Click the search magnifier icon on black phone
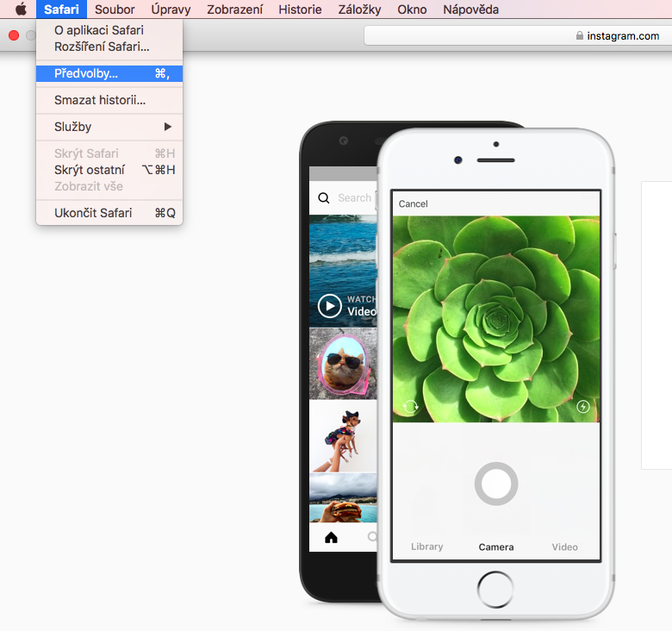Image resolution: width=672 pixels, height=631 pixels. [324, 197]
